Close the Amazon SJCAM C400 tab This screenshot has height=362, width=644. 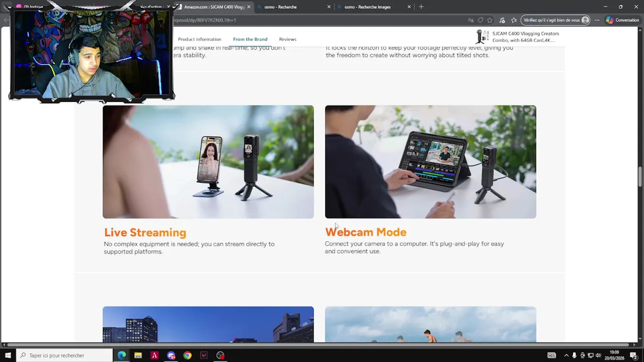click(249, 7)
